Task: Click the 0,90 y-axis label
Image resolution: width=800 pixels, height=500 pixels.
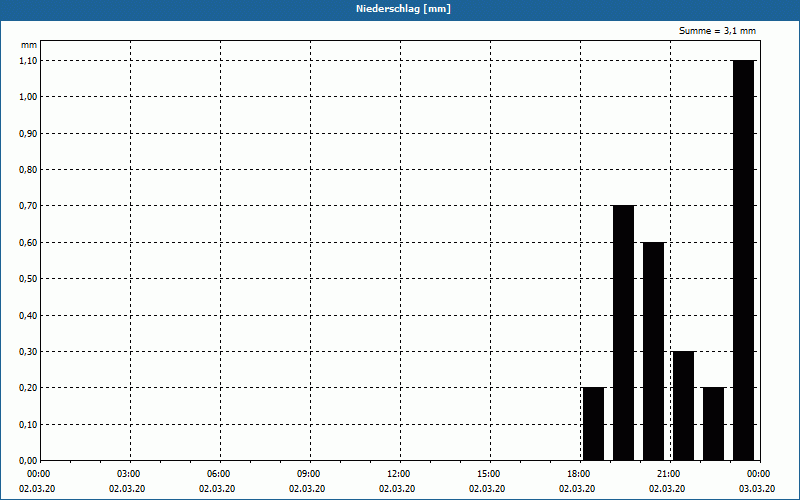Action: click(x=28, y=133)
